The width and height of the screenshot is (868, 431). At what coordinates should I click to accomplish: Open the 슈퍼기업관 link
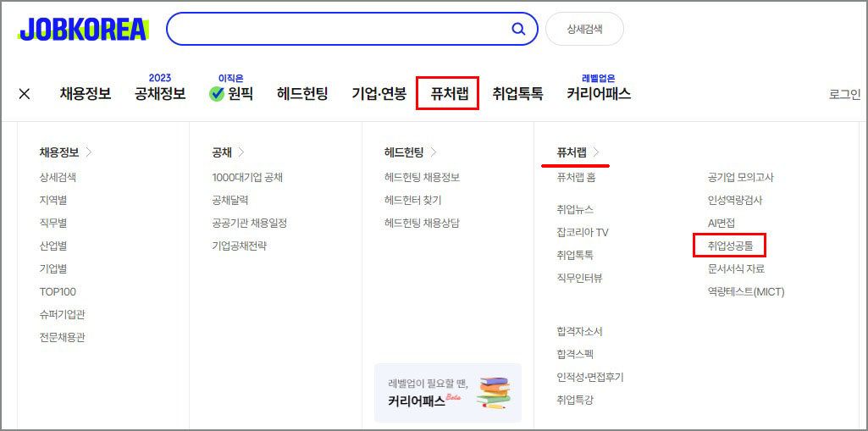pyautogui.click(x=62, y=314)
